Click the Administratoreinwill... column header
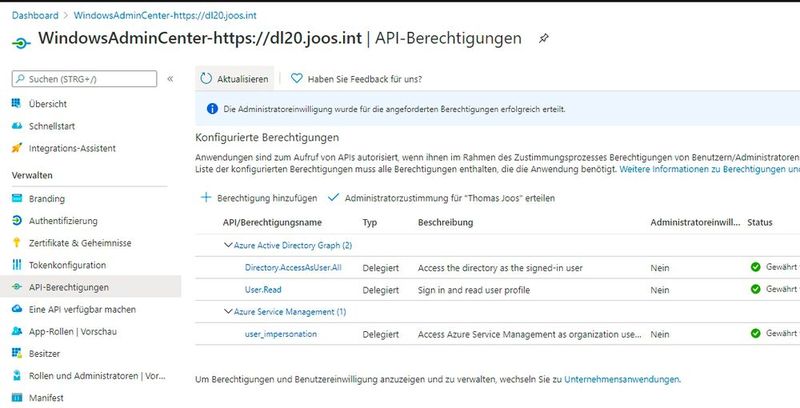The height and width of the screenshot is (408, 800). pyautogui.click(x=695, y=222)
